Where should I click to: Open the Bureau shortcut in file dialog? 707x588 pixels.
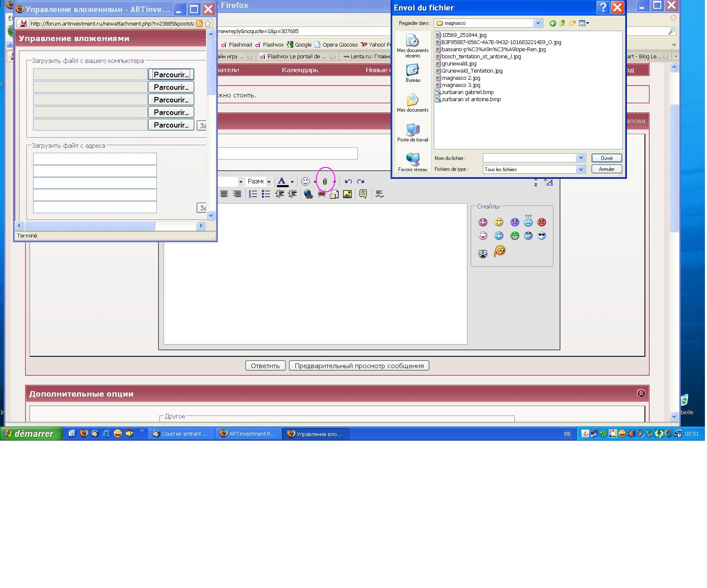click(x=412, y=73)
